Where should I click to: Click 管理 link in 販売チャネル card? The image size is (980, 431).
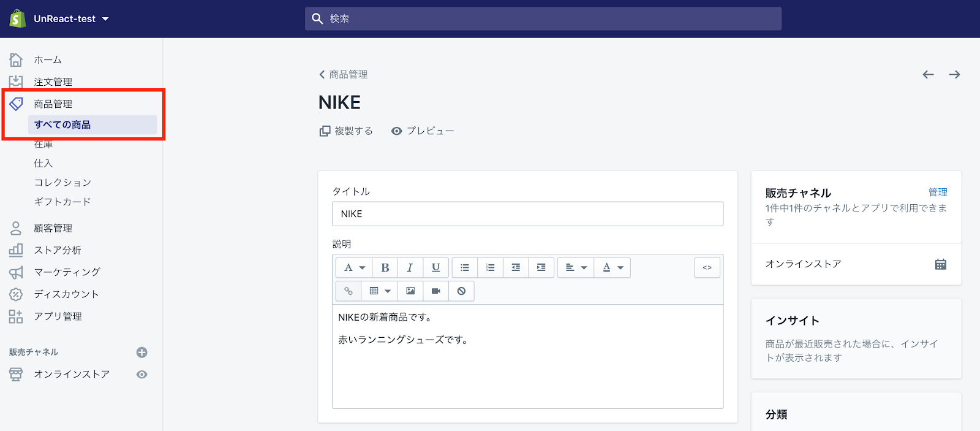tap(938, 192)
